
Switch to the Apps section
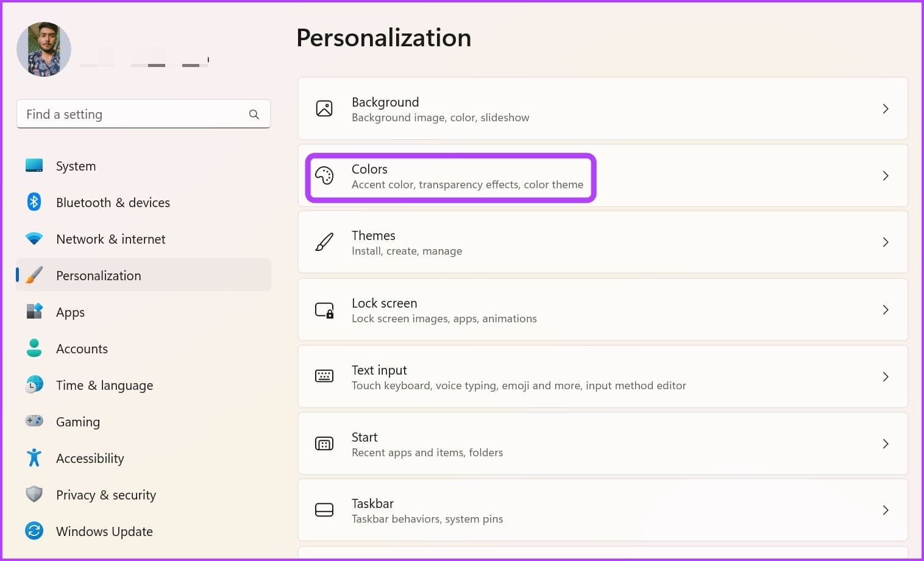point(143,312)
